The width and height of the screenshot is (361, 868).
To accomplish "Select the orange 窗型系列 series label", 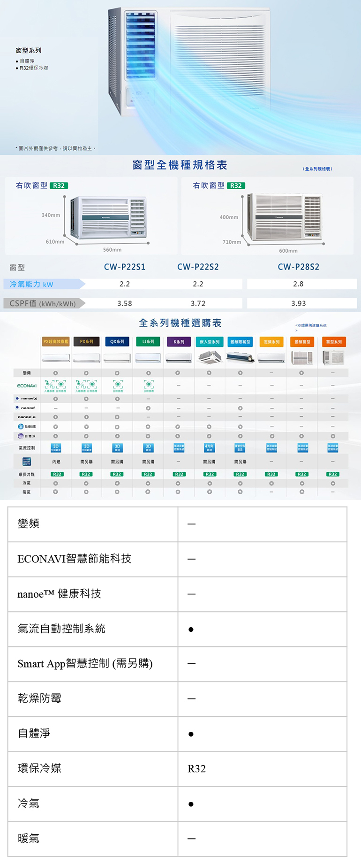I will 334,342.
